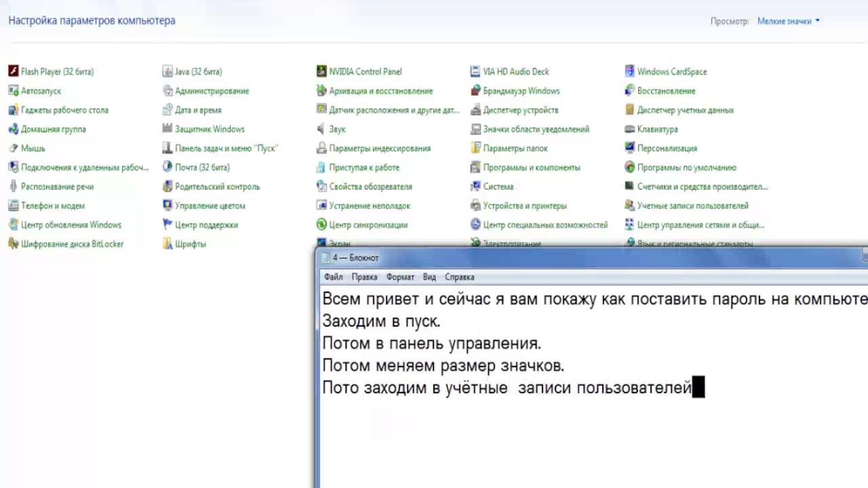Open the Справка menu in Notepad
Screen dimensions: 868x488
pyautogui.click(x=459, y=277)
